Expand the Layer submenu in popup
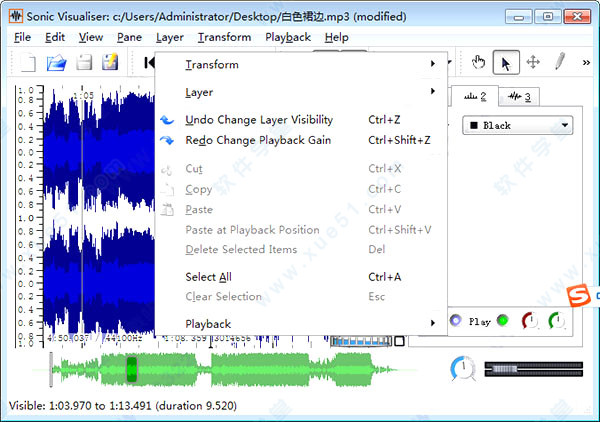 click(x=301, y=92)
